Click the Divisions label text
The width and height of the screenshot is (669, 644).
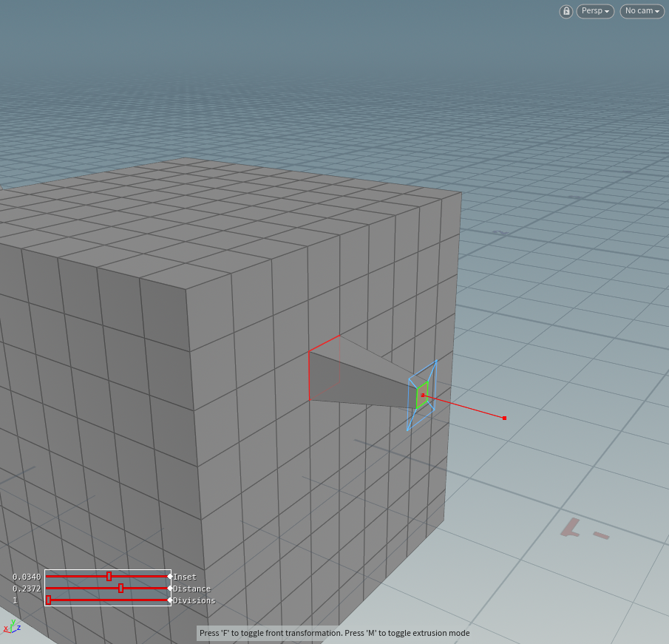192,600
